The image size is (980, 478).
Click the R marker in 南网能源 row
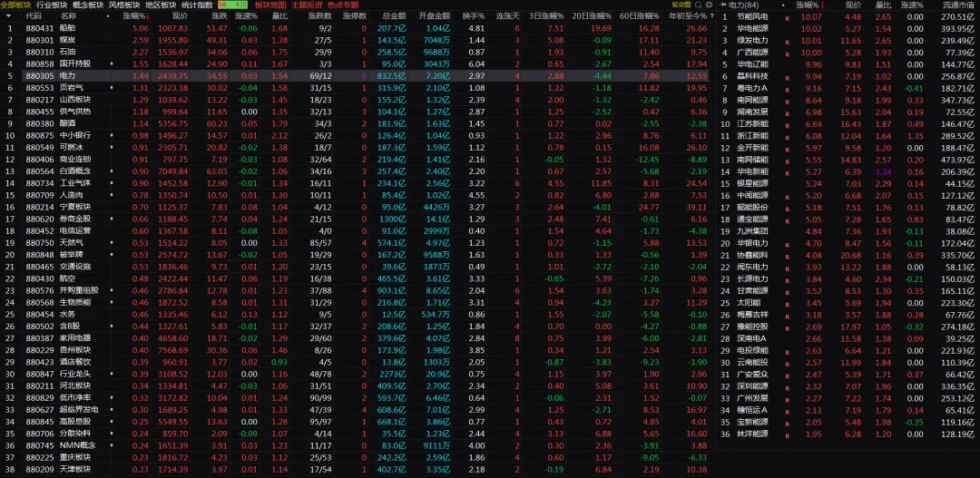(788, 101)
